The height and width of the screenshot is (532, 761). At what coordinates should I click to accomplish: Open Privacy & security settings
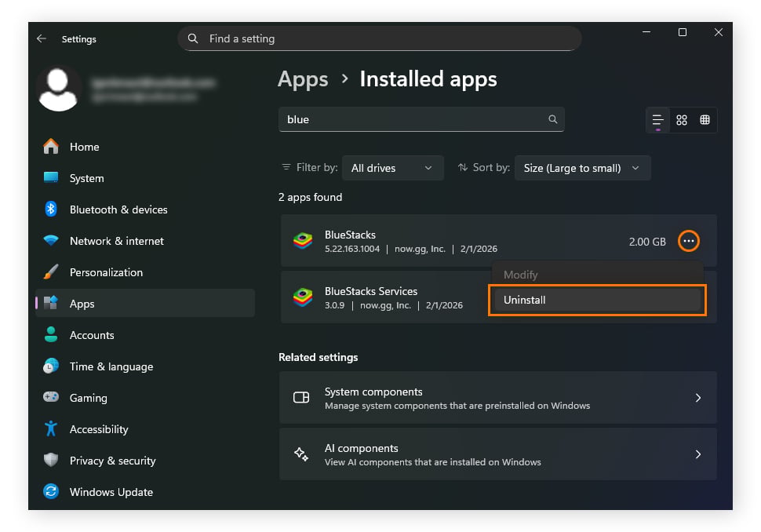tap(144, 461)
